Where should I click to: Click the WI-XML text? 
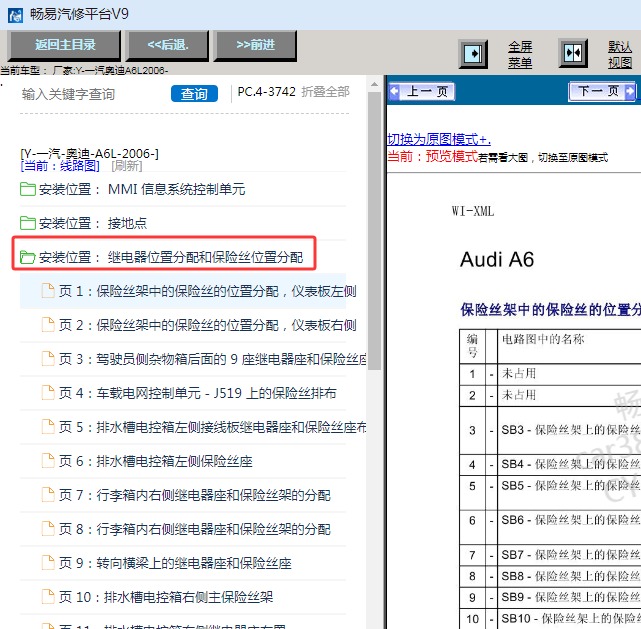point(473,211)
